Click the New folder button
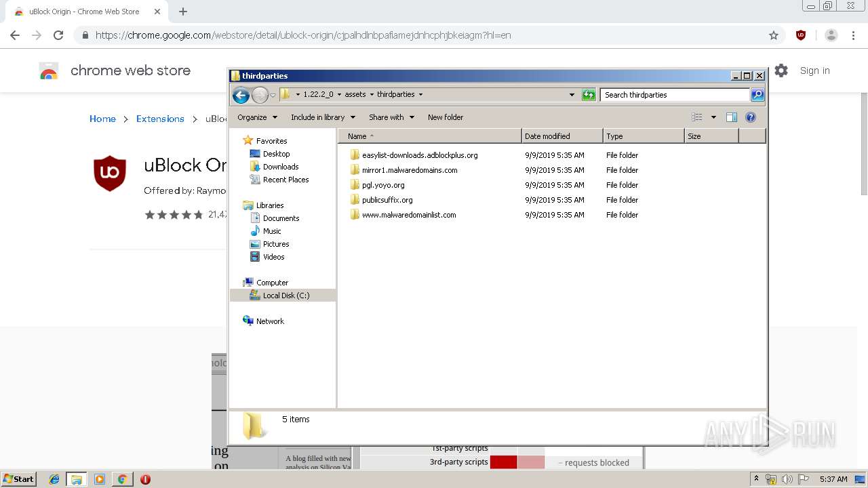The height and width of the screenshot is (488, 868). click(446, 117)
